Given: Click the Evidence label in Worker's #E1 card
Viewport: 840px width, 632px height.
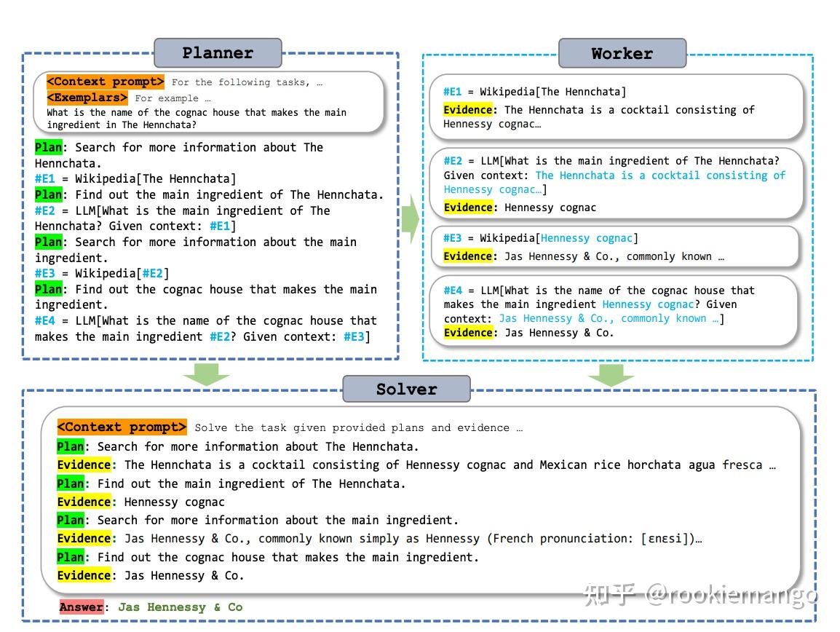Looking at the screenshot, I should coord(468,109).
